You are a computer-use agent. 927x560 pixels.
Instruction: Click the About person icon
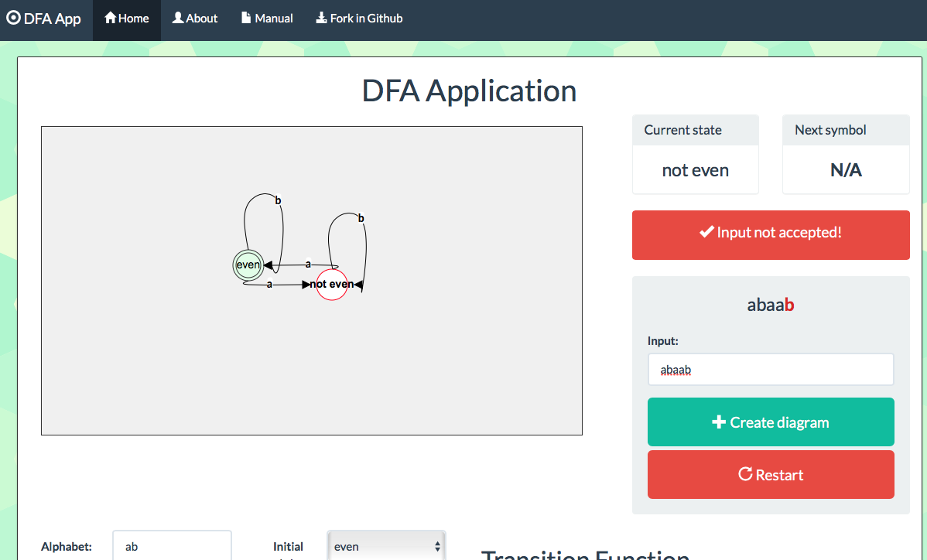pyautogui.click(x=178, y=18)
